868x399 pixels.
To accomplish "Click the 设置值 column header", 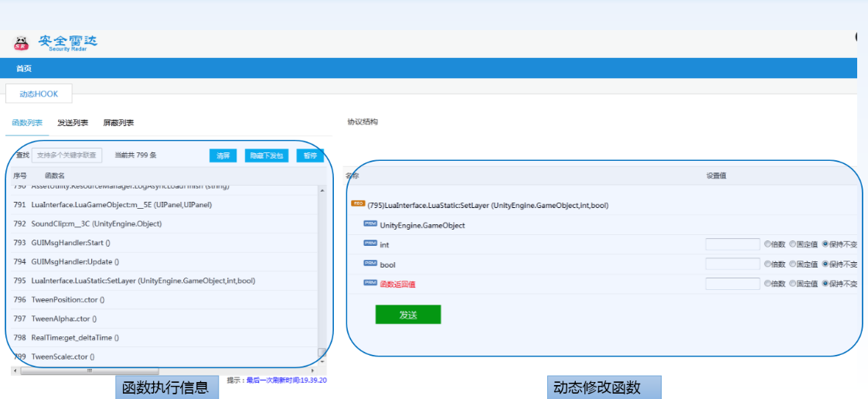I will 717,176.
